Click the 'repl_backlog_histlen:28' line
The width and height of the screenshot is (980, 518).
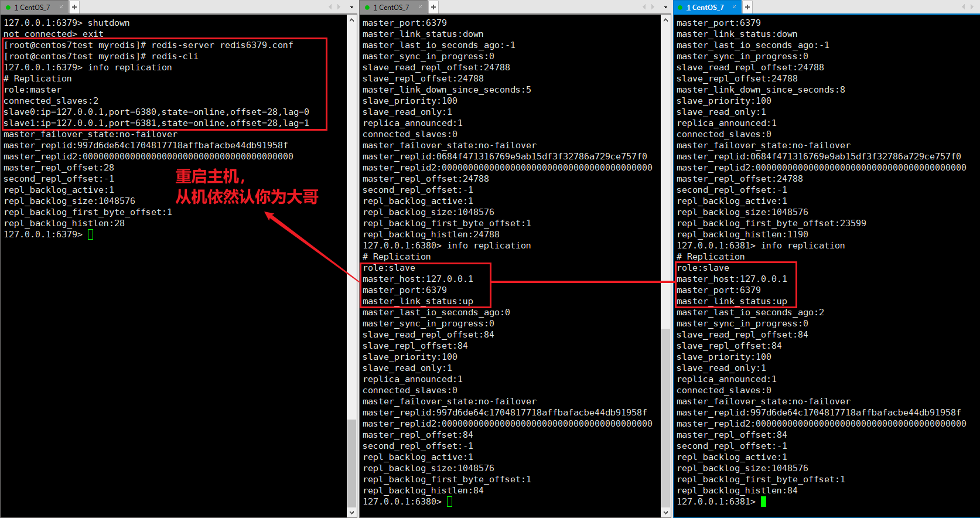click(64, 223)
